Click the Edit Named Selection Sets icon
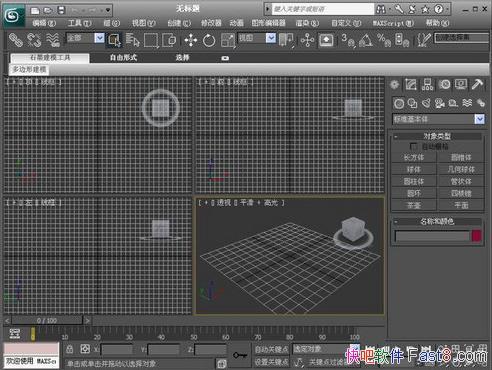The width and height of the screenshot is (492, 370). (x=424, y=40)
